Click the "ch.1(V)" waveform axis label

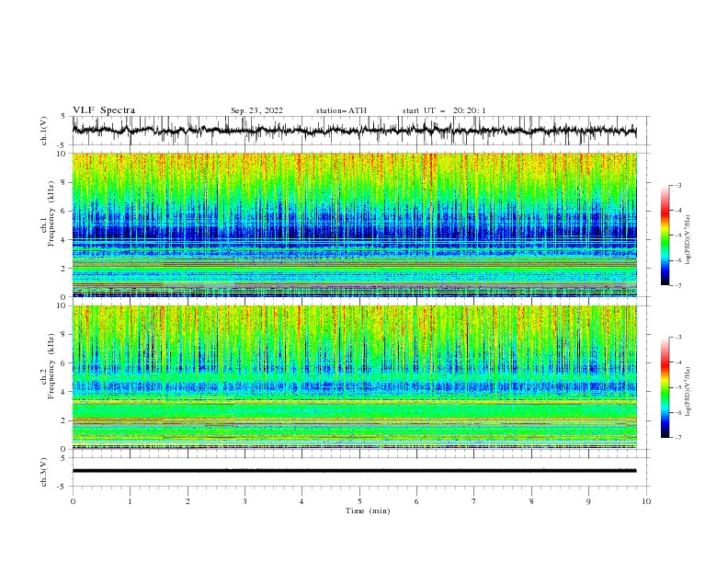pyautogui.click(x=44, y=131)
